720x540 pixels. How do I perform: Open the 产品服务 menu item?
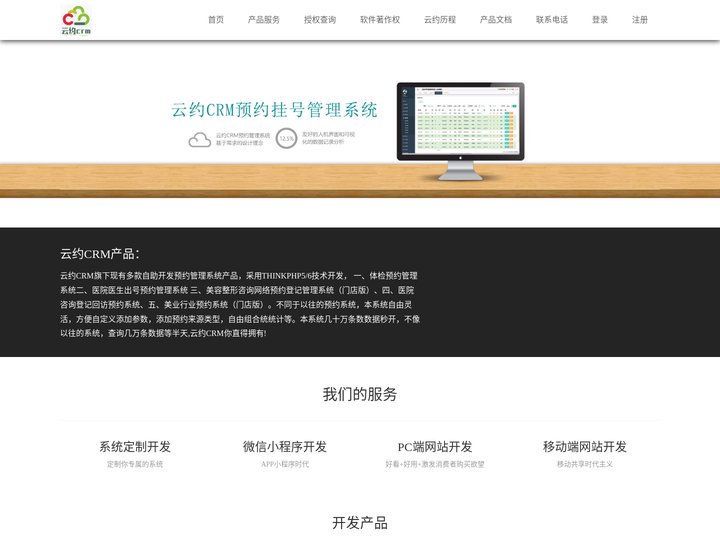click(x=264, y=20)
